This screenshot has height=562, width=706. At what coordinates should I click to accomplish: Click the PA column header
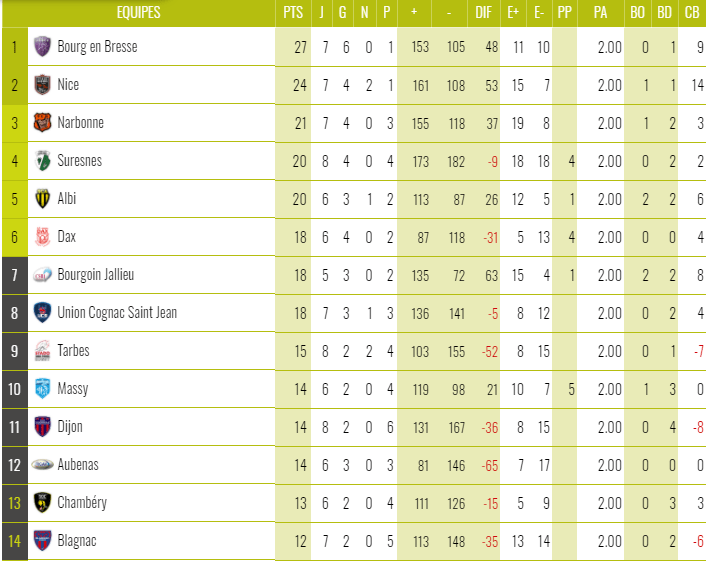click(x=600, y=13)
